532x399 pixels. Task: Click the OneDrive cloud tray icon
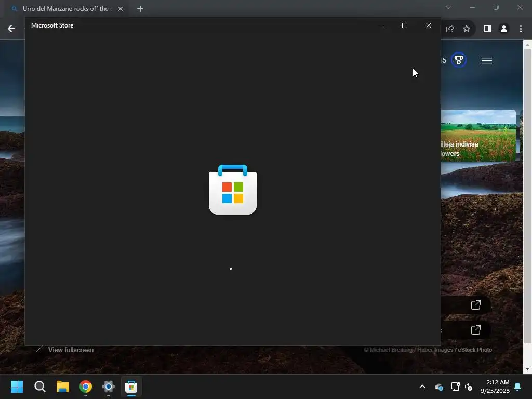[438, 387]
